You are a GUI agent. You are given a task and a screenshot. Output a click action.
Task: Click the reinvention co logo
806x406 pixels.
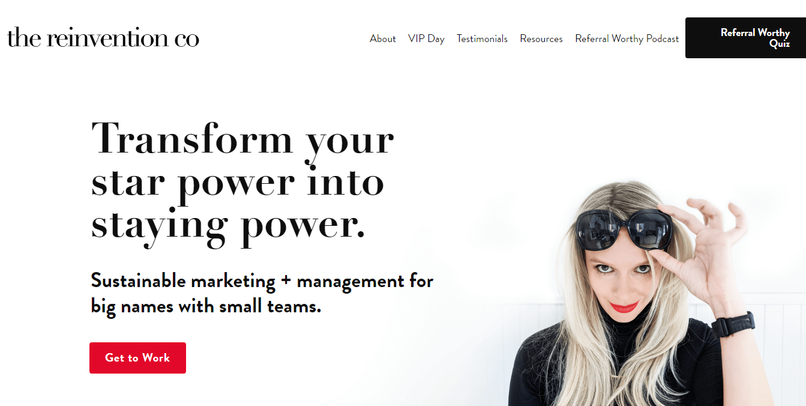pyautogui.click(x=103, y=38)
